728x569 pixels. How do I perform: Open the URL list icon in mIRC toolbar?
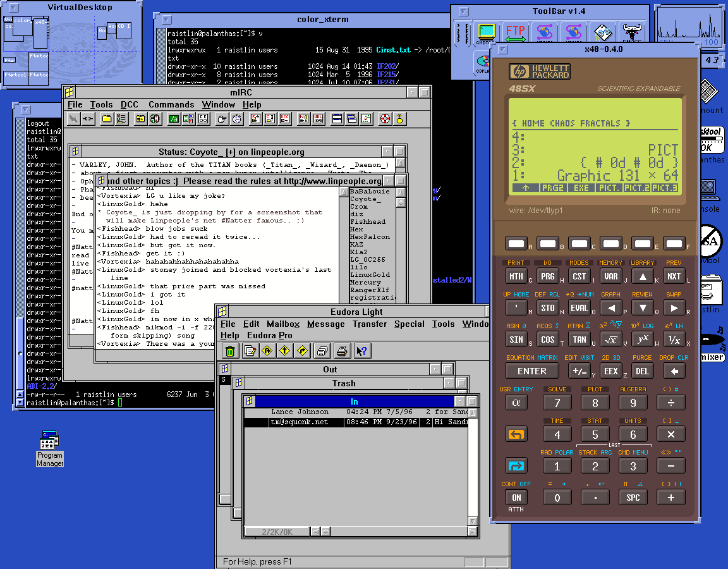point(318,119)
